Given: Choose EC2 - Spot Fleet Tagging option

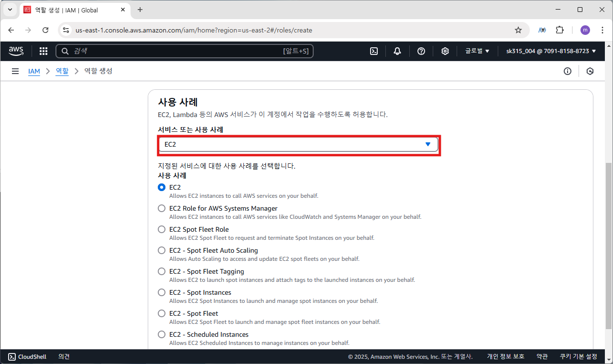Looking at the screenshot, I should click(x=162, y=271).
